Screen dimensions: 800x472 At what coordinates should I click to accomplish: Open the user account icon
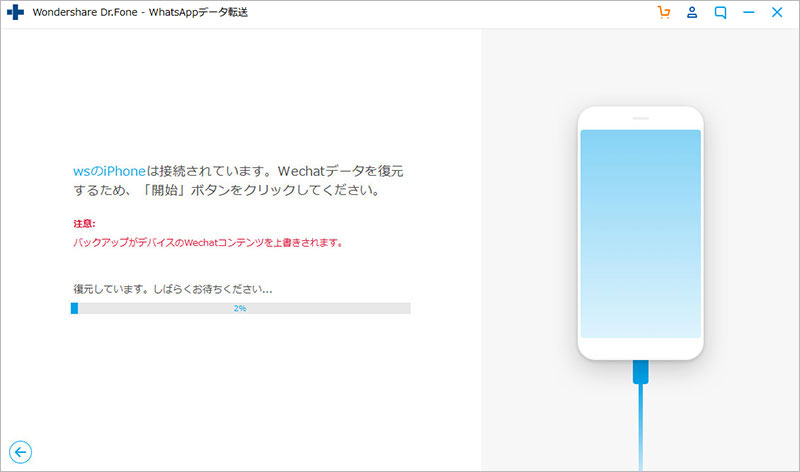click(692, 12)
